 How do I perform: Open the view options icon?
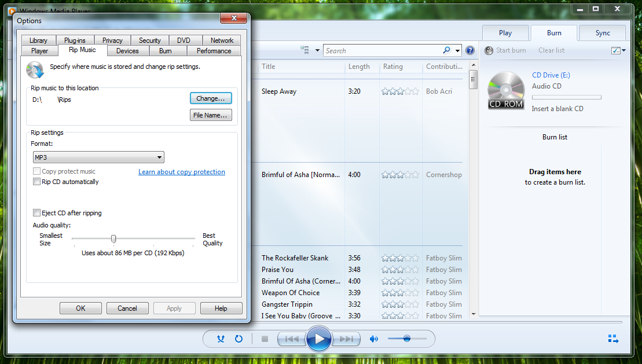pos(305,50)
